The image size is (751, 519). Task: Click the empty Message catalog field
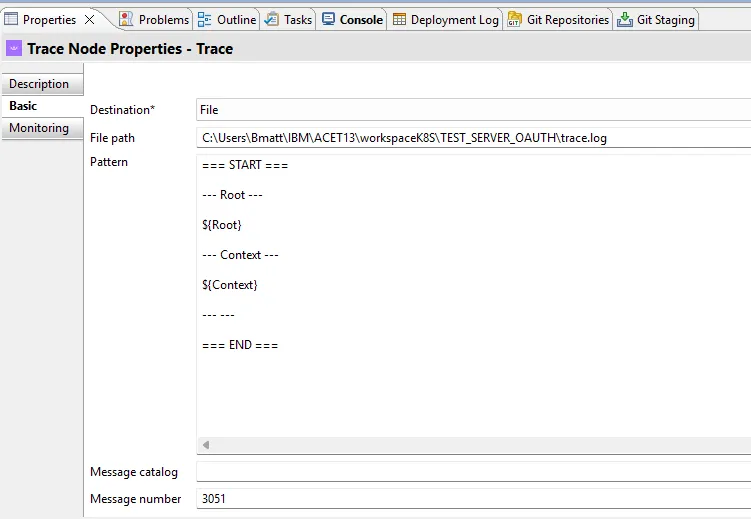473,472
